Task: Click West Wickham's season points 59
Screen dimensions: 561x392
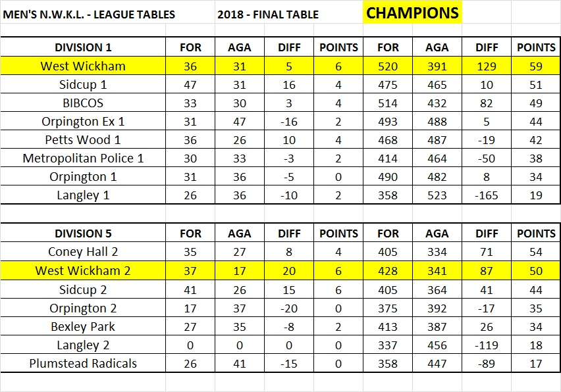Action: (x=535, y=66)
